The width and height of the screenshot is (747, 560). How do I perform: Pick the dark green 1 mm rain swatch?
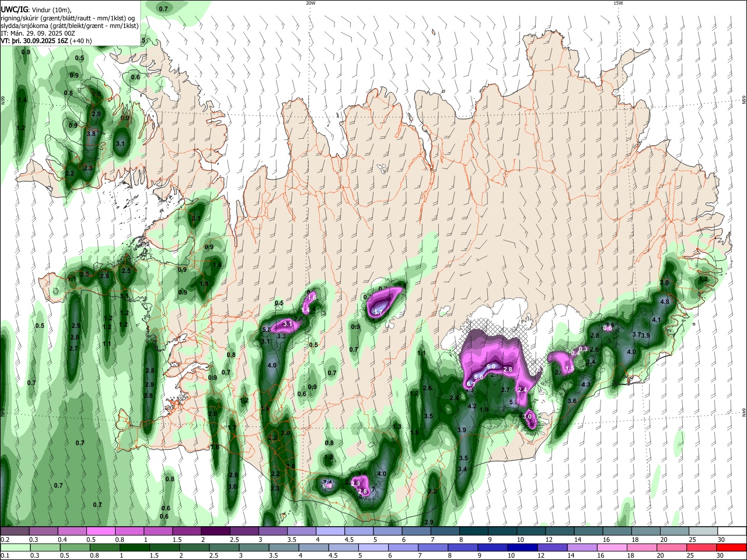click(x=134, y=547)
